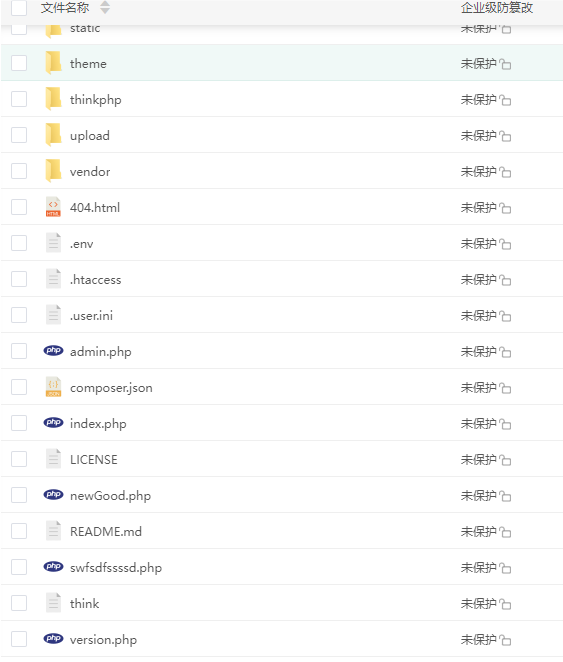Click the lock icon in .env row
Screen dimensions: 563x662
coord(505,244)
